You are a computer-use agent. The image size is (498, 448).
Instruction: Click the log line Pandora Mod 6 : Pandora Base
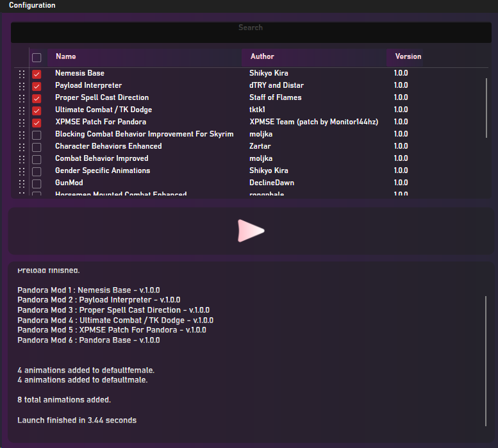coord(88,340)
